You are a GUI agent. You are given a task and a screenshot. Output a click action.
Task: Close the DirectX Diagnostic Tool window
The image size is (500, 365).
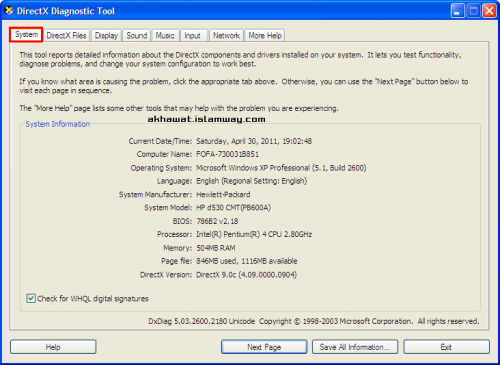click(x=489, y=11)
